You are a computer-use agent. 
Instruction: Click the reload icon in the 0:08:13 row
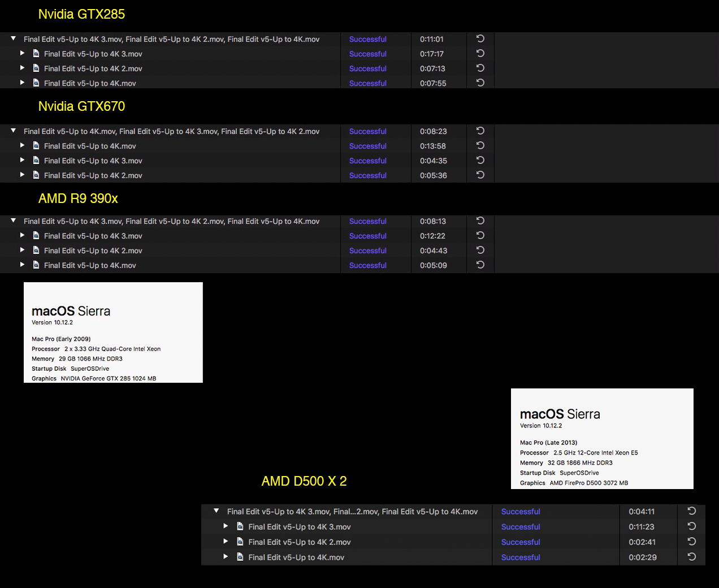click(480, 220)
